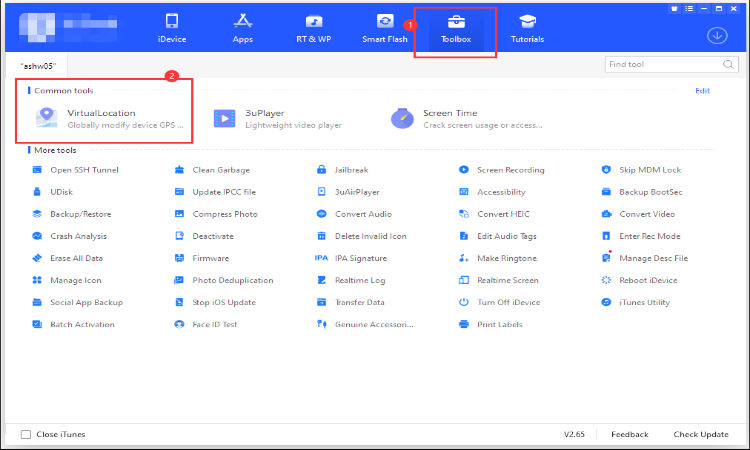The width and height of the screenshot is (750, 450).
Task: Open the 3uPlayer video player
Action: (x=277, y=119)
